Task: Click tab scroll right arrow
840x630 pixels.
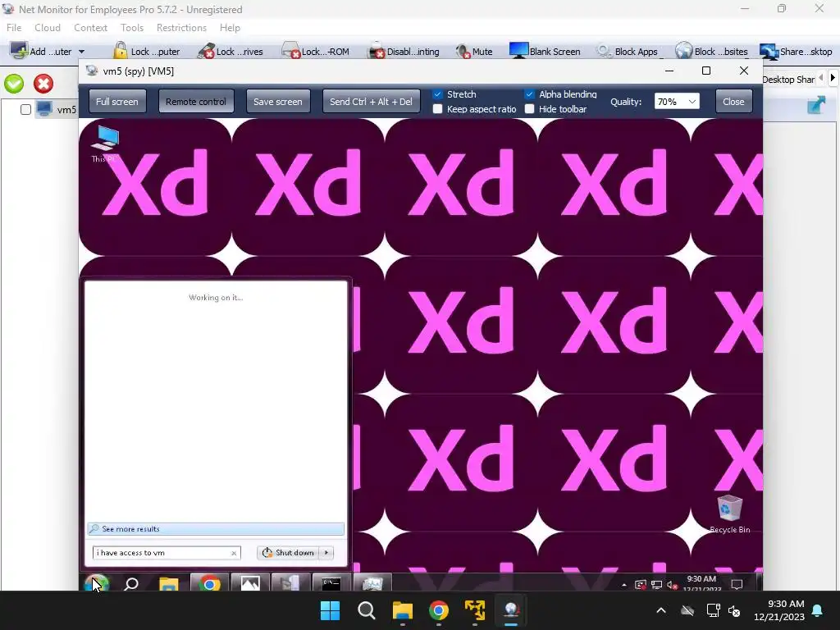Action: (833, 78)
